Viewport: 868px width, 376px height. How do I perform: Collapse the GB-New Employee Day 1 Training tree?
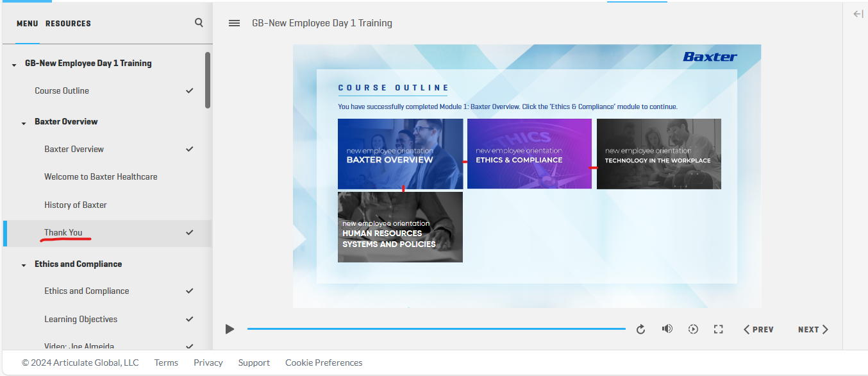pos(14,64)
